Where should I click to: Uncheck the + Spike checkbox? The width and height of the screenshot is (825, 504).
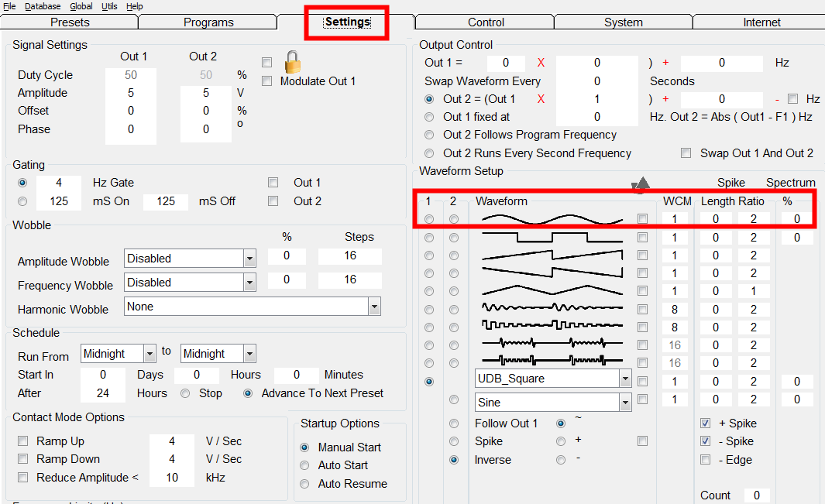(x=706, y=423)
